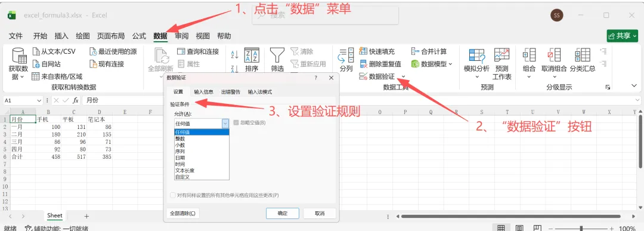Open the 输入法模式 tab in the dialog

click(x=260, y=92)
